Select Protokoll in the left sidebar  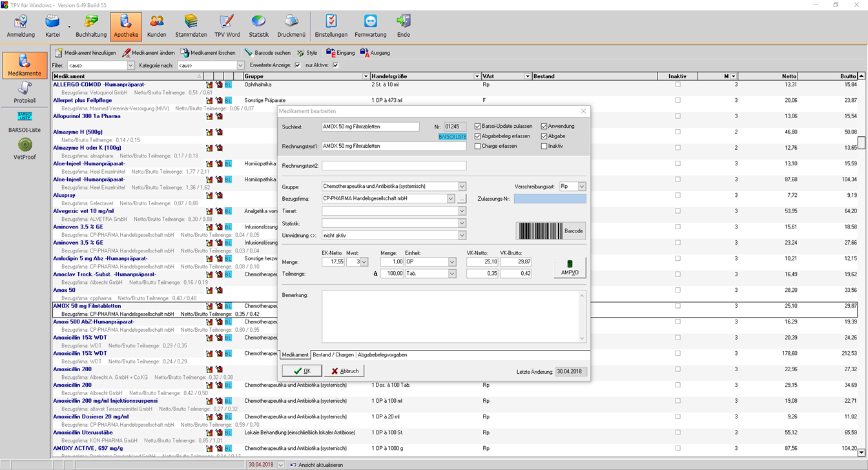(x=25, y=92)
